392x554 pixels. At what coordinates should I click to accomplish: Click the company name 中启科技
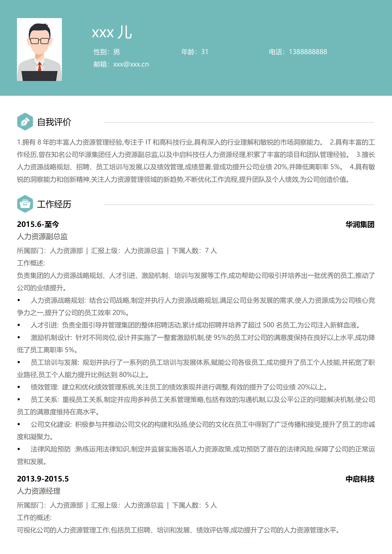[x=360, y=479]
